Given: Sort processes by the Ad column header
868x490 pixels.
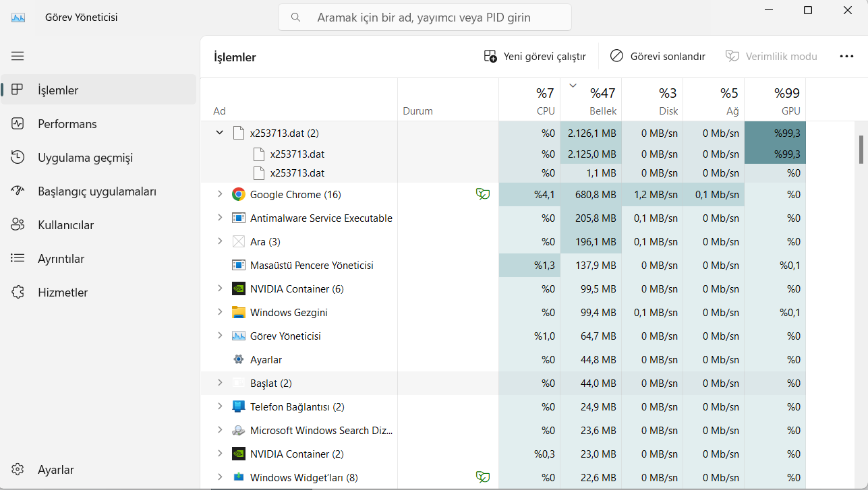Looking at the screenshot, I should [299, 100].
